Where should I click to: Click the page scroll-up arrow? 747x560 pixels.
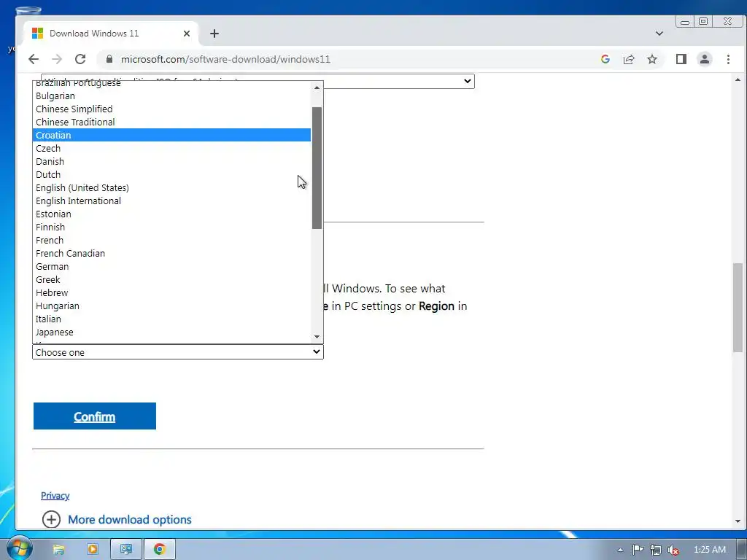pyautogui.click(x=738, y=79)
